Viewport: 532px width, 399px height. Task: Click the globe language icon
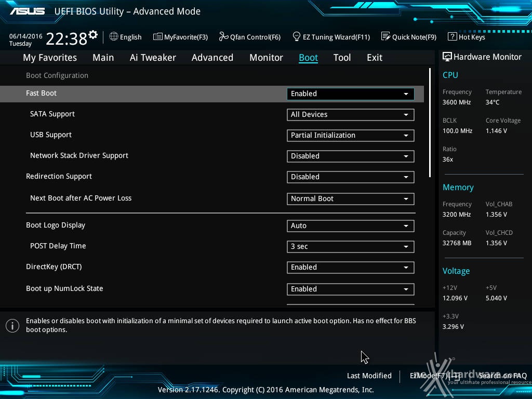[114, 36]
